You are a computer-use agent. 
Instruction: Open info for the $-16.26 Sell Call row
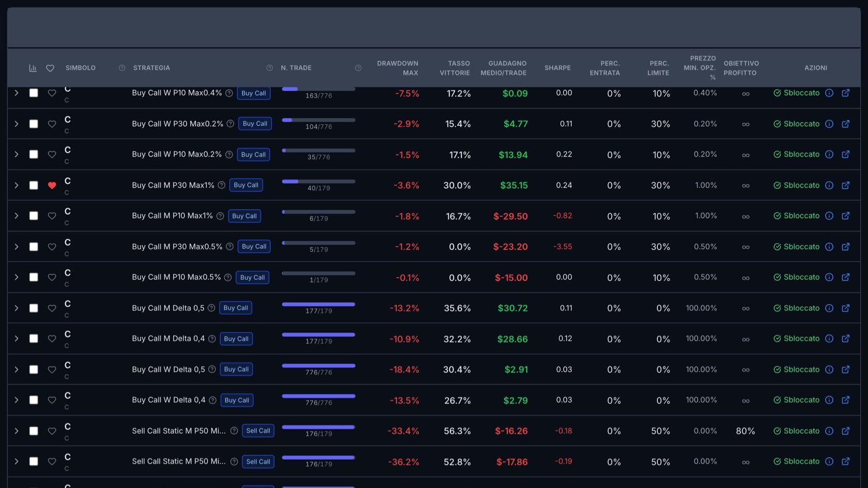[x=829, y=431]
